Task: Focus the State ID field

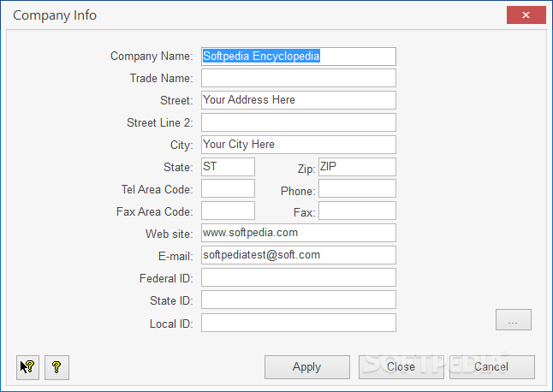Action: click(299, 300)
